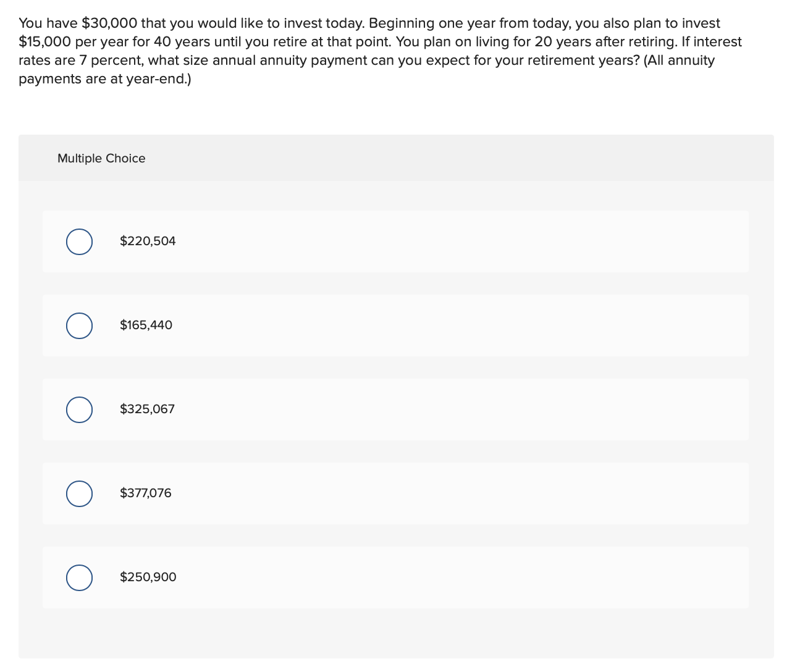Select the $377,076 radio button
Screen dimensions: 808x672
pyautogui.click(x=79, y=493)
